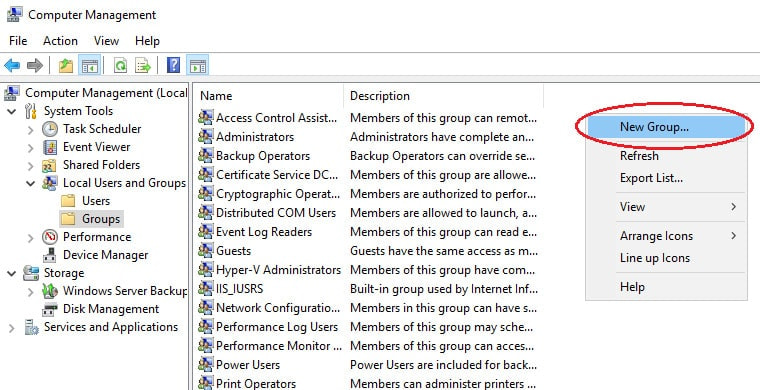Choose Line up Icons from context menu
Screen dimensions: 760x390
pos(666,258)
